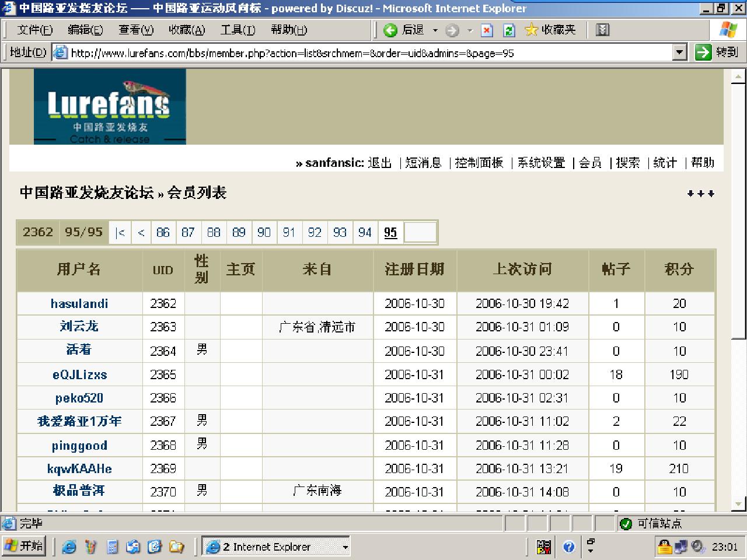Sort by 注册日期 column header
The width and height of the screenshot is (747, 560).
pyautogui.click(x=414, y=269)
